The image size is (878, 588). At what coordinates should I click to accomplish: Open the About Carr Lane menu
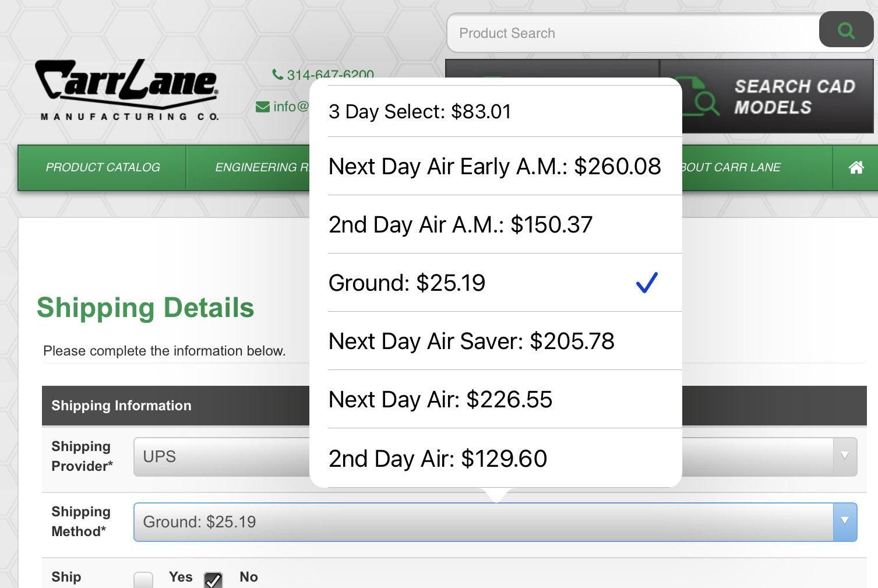[x=731, y=168]
